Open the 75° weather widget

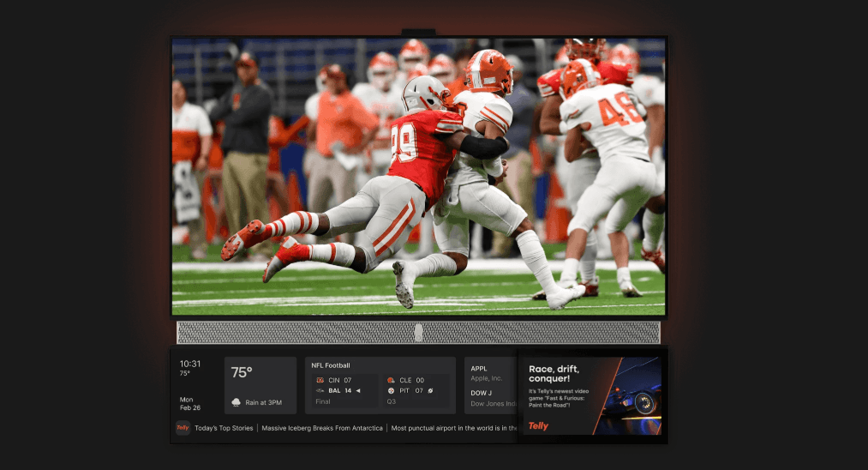pos(260,385)
